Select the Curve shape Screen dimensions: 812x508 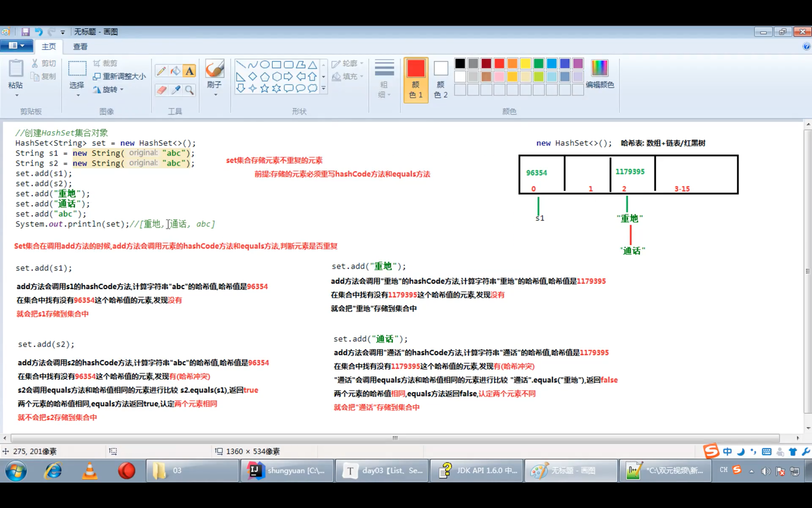point(253,65)
